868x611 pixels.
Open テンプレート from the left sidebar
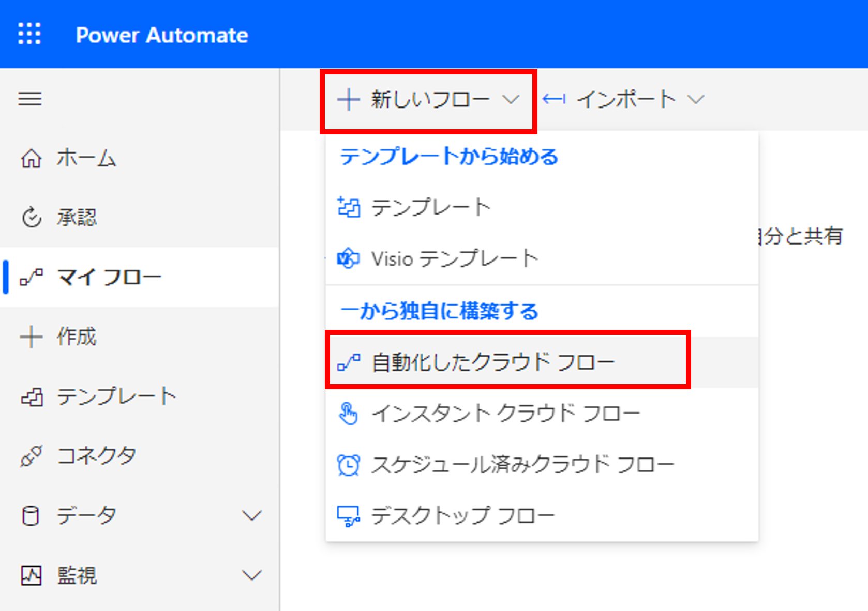click(x=31, y=396)
